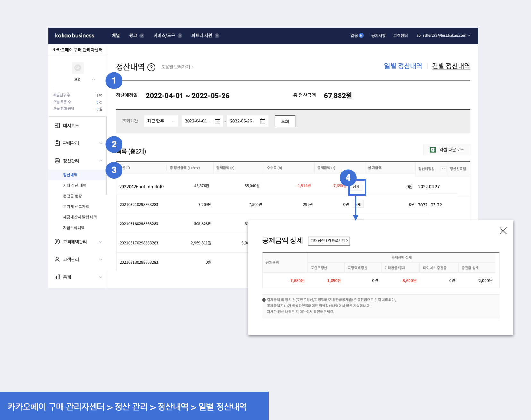Click the 대시보드 sidebar icon
The height and width of the screenshot is (420, 531).
tap(57, 126)
